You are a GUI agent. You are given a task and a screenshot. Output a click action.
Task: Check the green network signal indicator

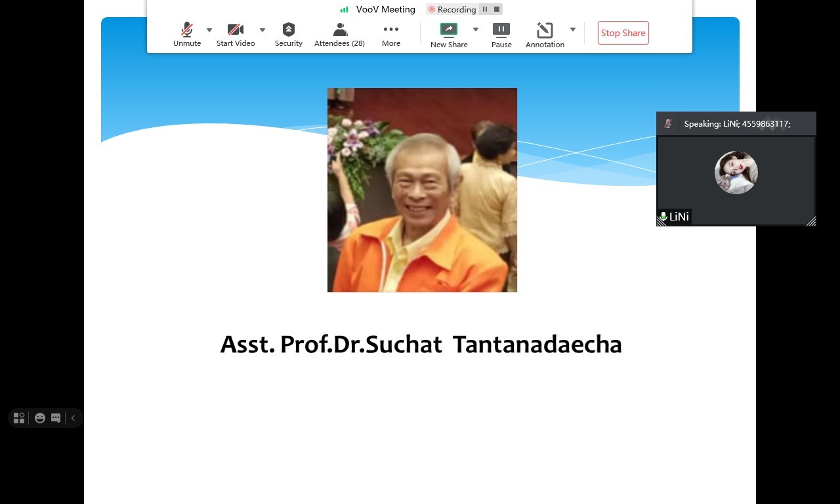click(x=345, y=10)
